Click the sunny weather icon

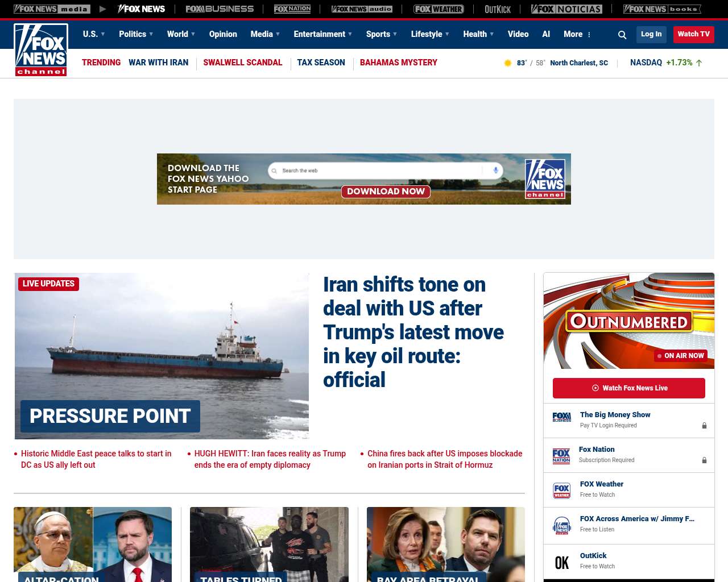[x=508, y=63]
